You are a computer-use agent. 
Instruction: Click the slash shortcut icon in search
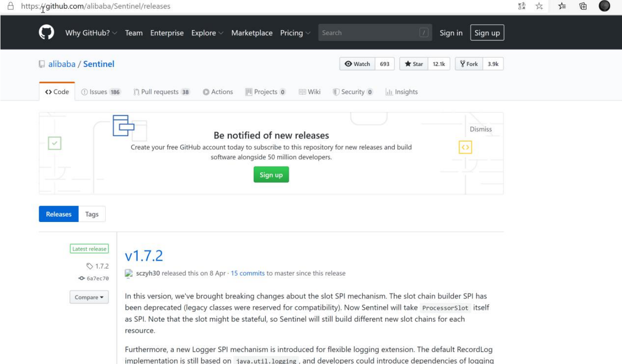(423, 33)
